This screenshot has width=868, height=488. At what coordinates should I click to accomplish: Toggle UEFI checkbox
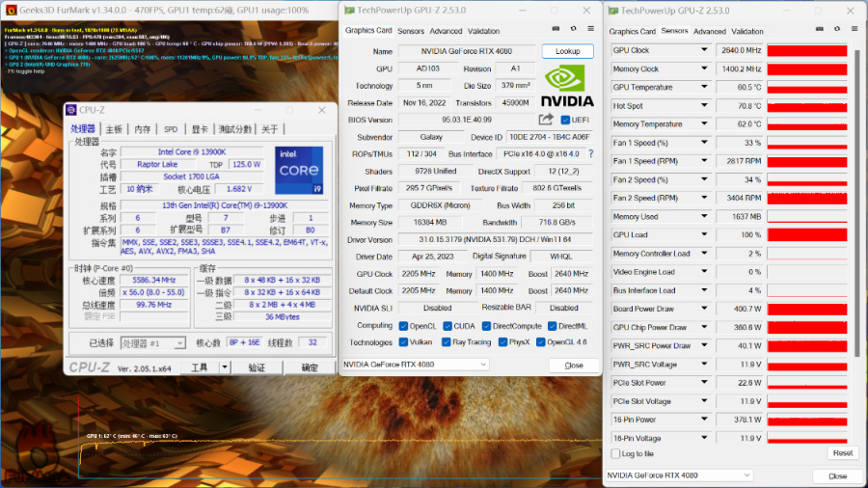[565, 120]
